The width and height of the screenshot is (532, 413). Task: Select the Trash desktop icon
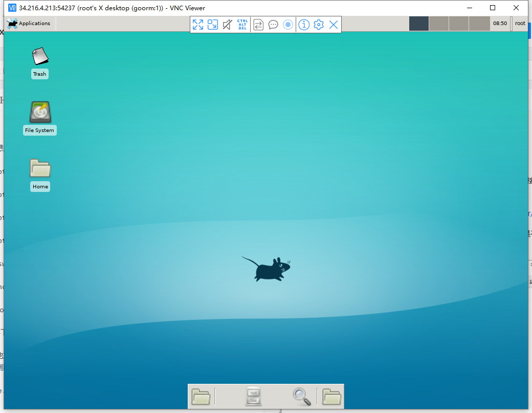click(40, 62)
